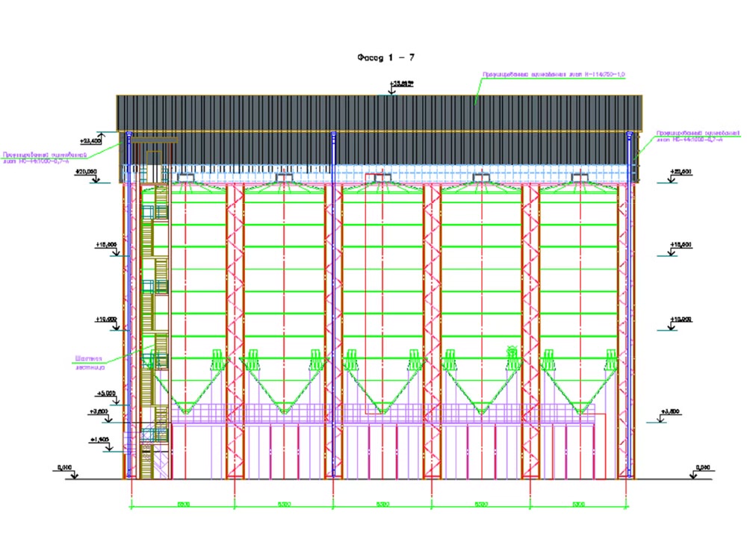The width and height of the screenshot is (747, 560).
Task: Select the "Шахтная лестница" annotation label
Action: [x=90, y=362]
